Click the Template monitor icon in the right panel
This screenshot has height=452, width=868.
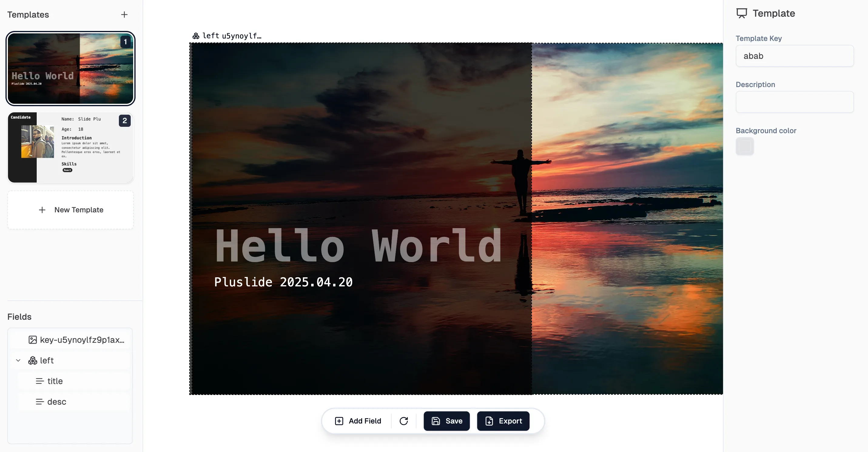tap(742, 13)
